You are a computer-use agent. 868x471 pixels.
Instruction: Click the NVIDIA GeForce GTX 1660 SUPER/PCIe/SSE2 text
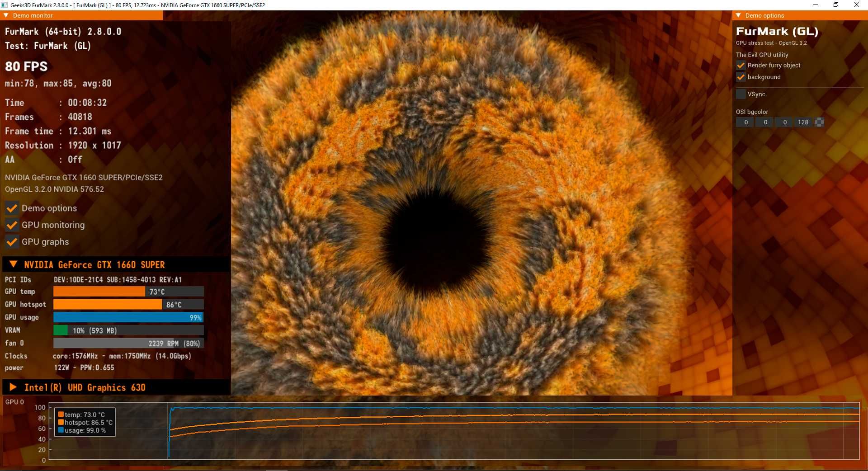click(84, 178)
